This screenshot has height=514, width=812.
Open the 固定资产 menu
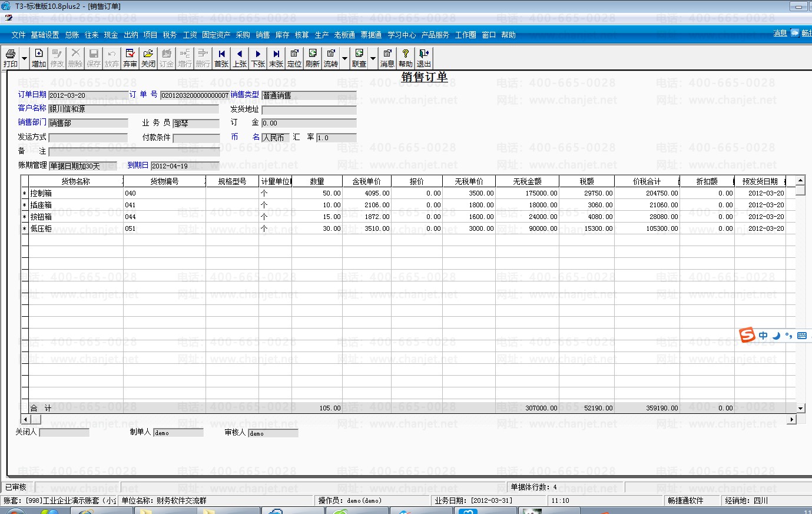pyautogui.click(x=216, y=35)
